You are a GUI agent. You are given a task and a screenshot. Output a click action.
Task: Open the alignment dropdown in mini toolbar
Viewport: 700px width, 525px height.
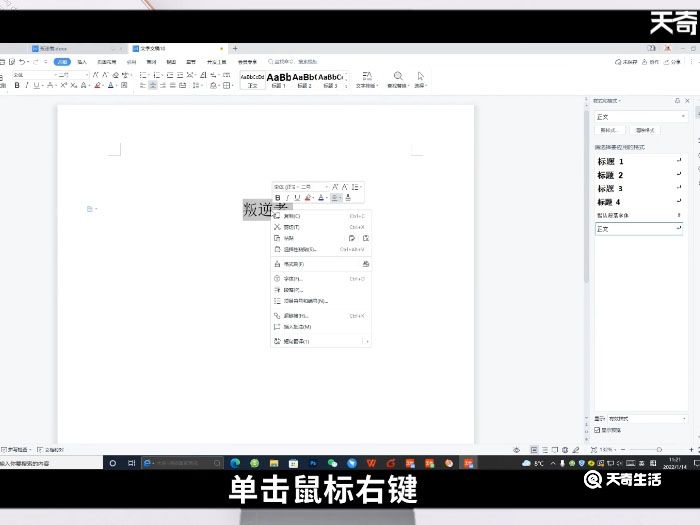pos(336,198)
